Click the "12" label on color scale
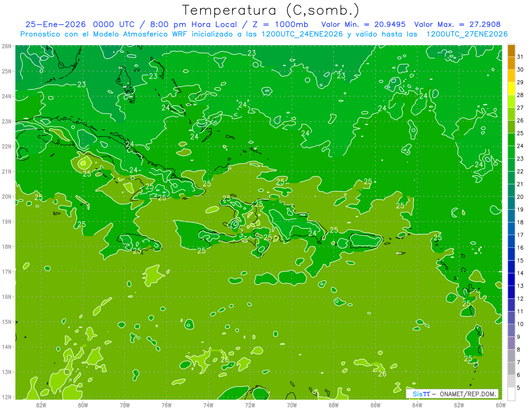This screenshot has width=532, height=411. [520, 299]
